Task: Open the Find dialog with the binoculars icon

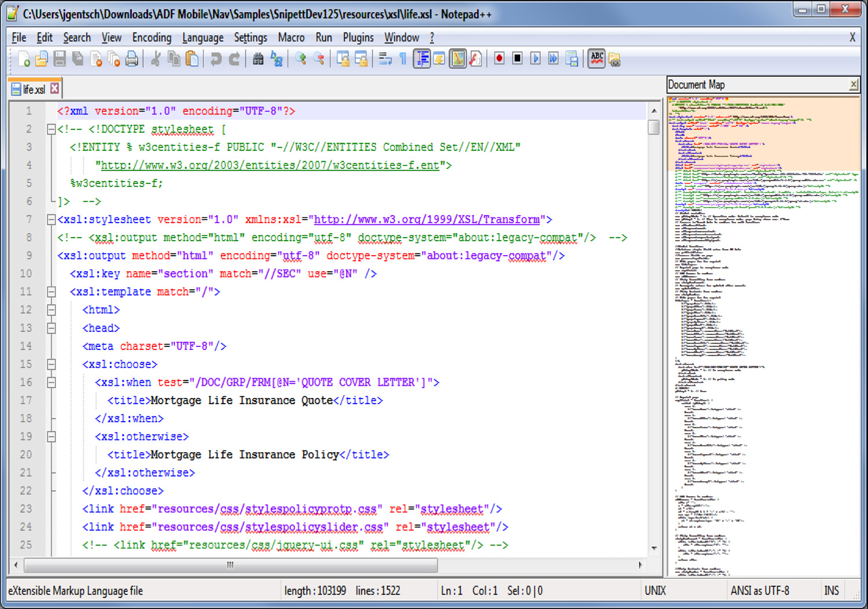Action: click(x=258, y=58)
